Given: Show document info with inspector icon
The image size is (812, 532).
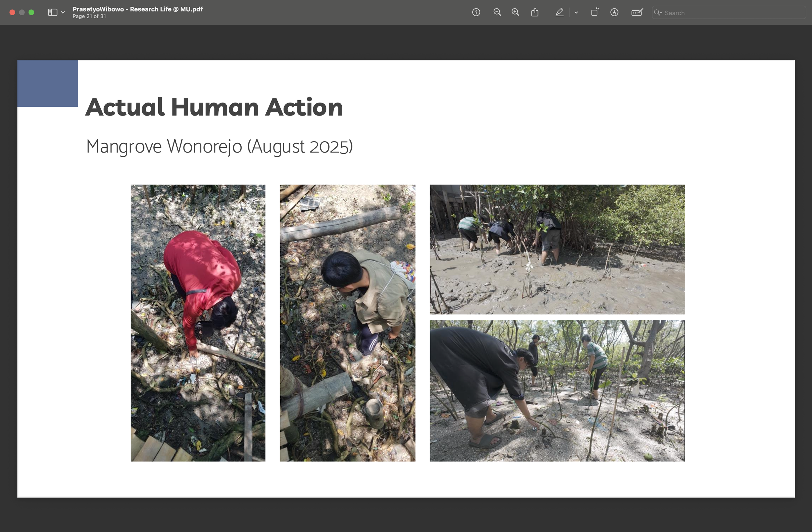Looking at the screenshot, I should pyautogui.click(x=476, y=13).
